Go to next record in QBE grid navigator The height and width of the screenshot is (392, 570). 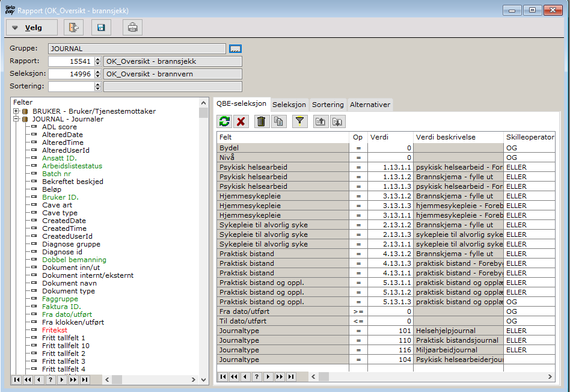pos(268,377)
